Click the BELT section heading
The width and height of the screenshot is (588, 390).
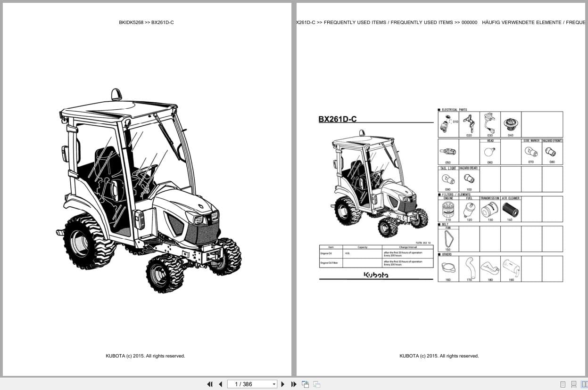[x=446, y=225]
